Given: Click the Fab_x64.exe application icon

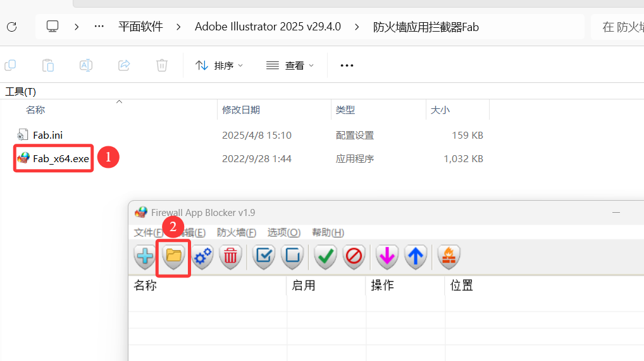Looking at the screenshot, I should point(23,158).
